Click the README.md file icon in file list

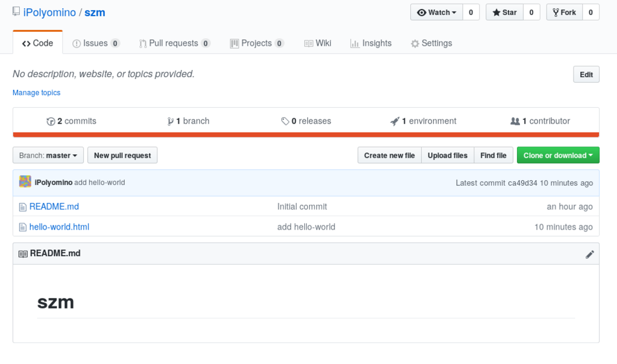pyautogui.click(x=23, y=207)
